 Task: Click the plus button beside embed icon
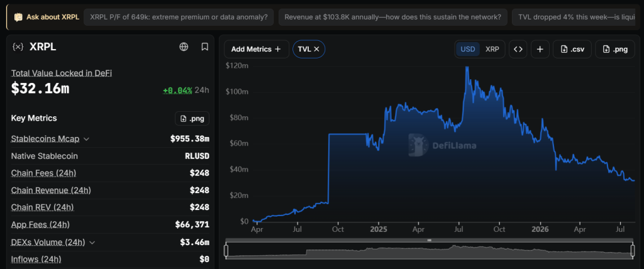540,49
